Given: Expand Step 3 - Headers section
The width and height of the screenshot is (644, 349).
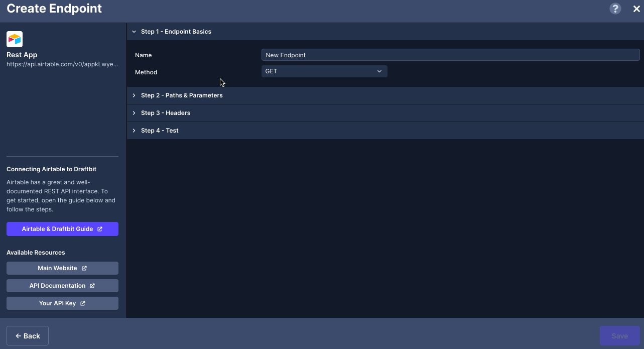Looking at the screenshot, I should tap(385, 113).
